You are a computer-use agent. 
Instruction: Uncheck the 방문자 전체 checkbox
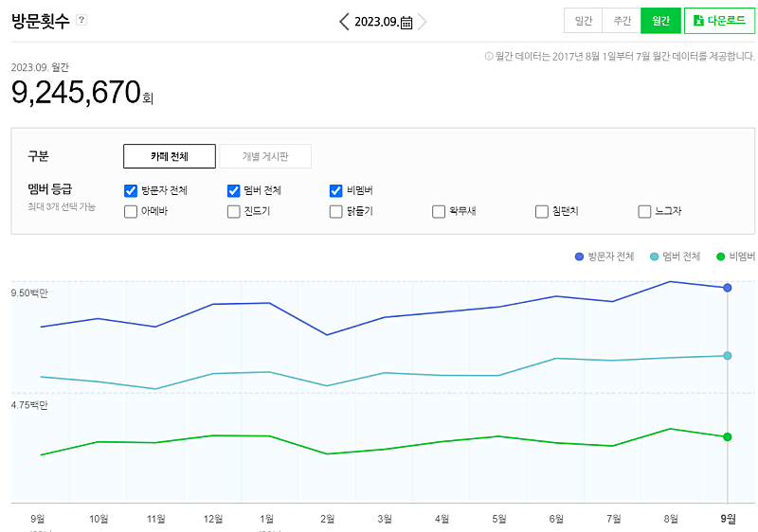click(x=131, y=190)
